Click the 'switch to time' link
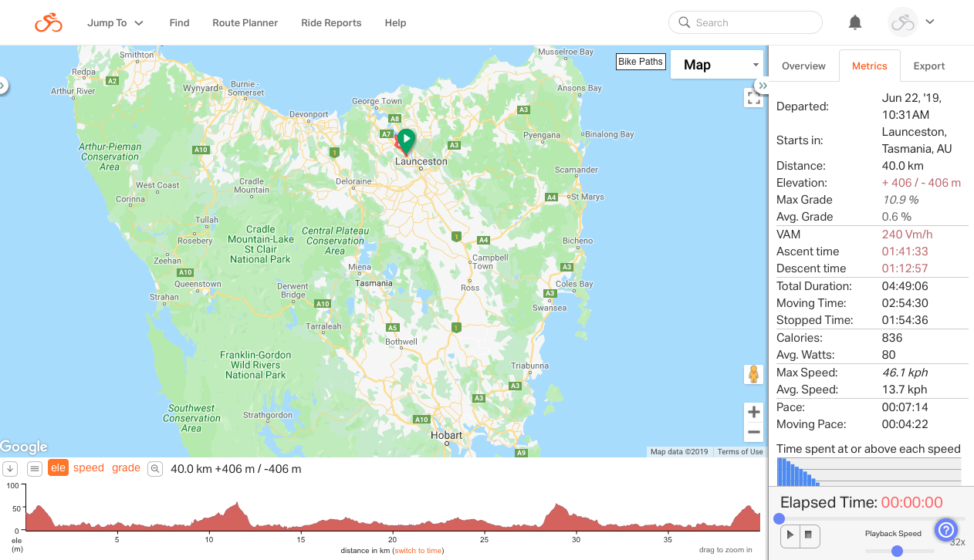The image size is (974, 560). pos(418,551)
